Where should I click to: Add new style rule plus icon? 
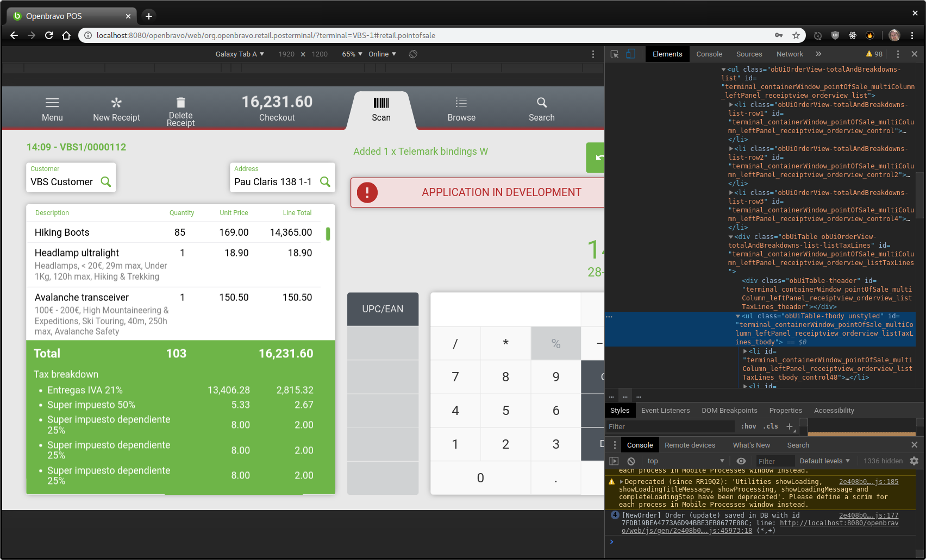(x=790, y=426)
